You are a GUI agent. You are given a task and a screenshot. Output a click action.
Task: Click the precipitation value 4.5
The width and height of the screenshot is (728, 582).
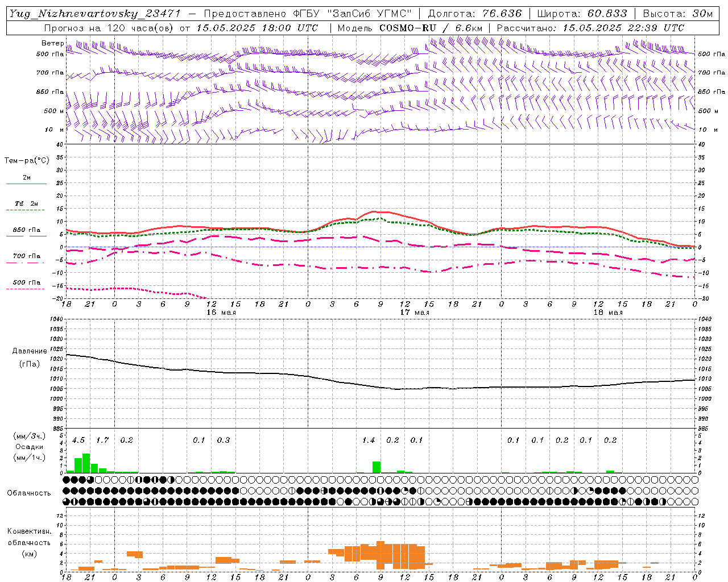[78, 440]
